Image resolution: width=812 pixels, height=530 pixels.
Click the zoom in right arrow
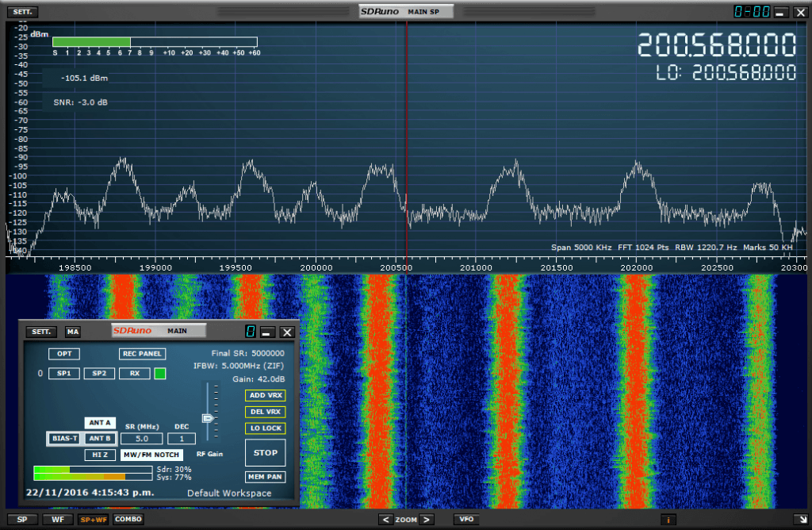[x=426, y=520]
